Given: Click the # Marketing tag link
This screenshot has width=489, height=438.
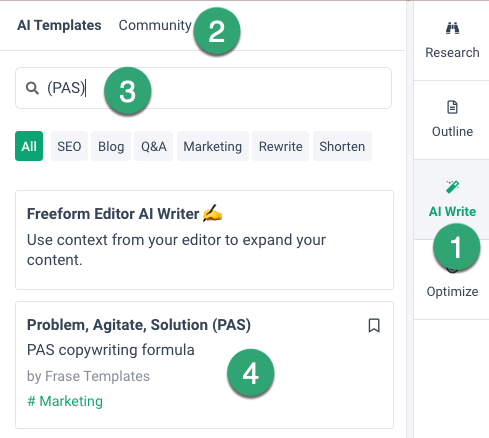Looking at the screenshot, I should click(65, 401).
